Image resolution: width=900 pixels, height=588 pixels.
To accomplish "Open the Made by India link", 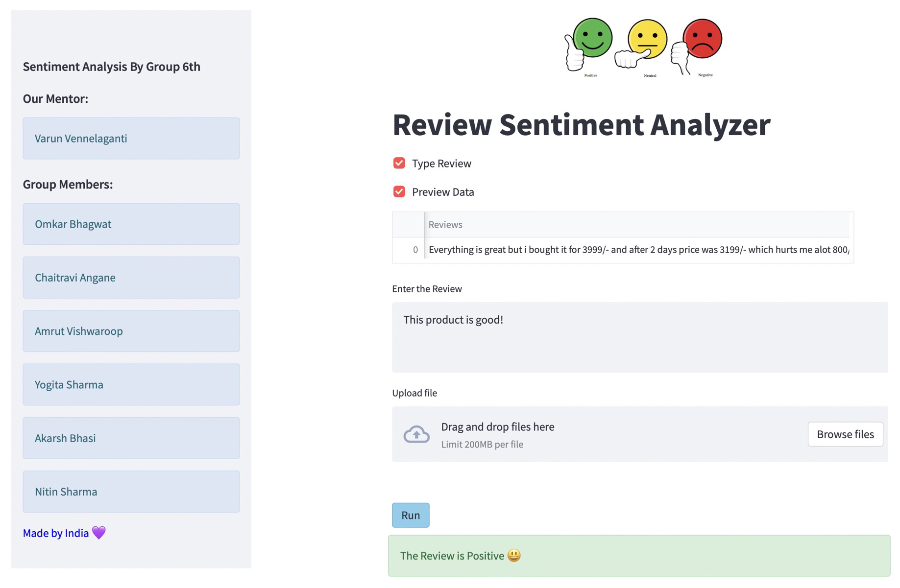I will pos(56,533).
